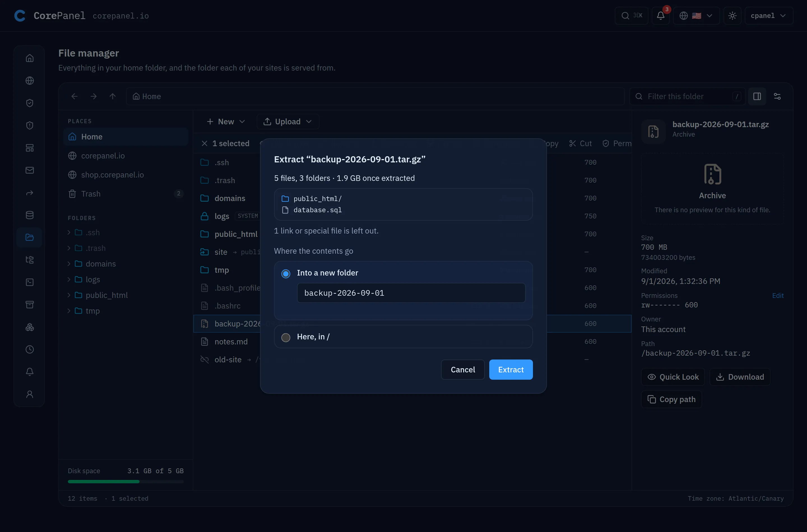Screen dimensions: 807x532
Task: Expand the public_html folder in tree
Action: coord(69,295)
